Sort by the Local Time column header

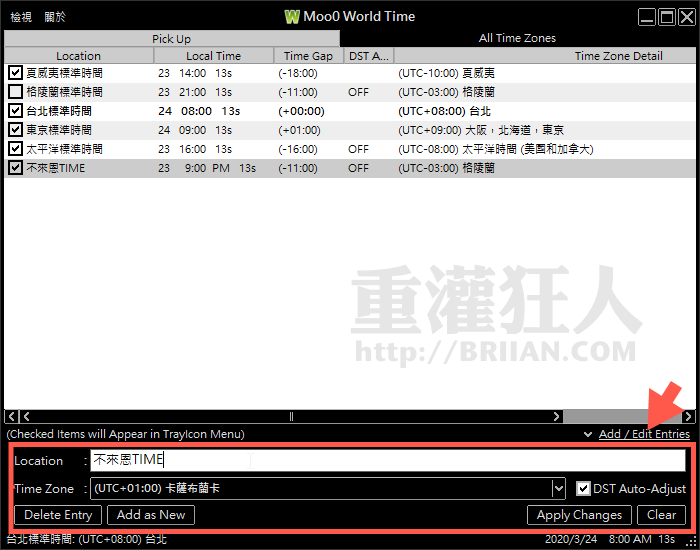pyautogui.click(x=213, y=56)
